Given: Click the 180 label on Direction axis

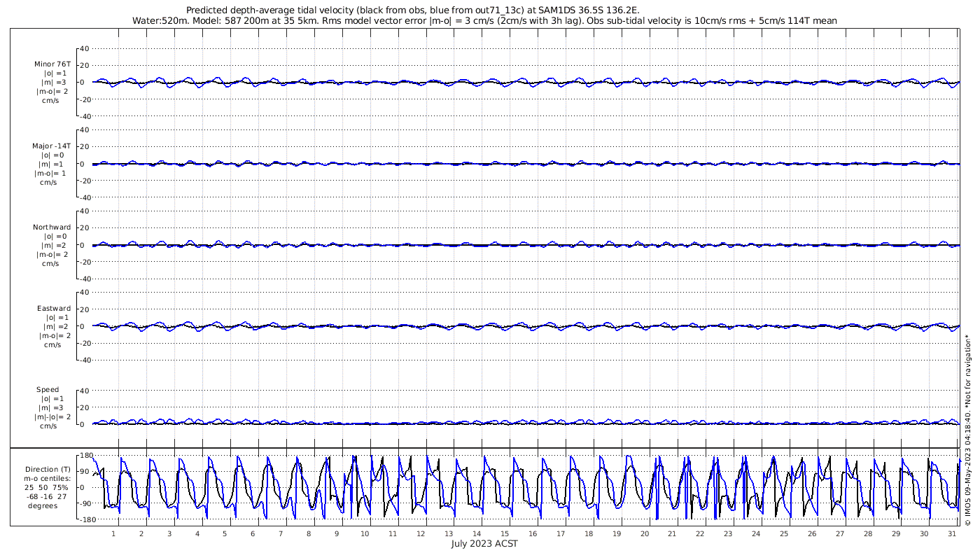Looking at the screenshot, I should coord(86,456).
